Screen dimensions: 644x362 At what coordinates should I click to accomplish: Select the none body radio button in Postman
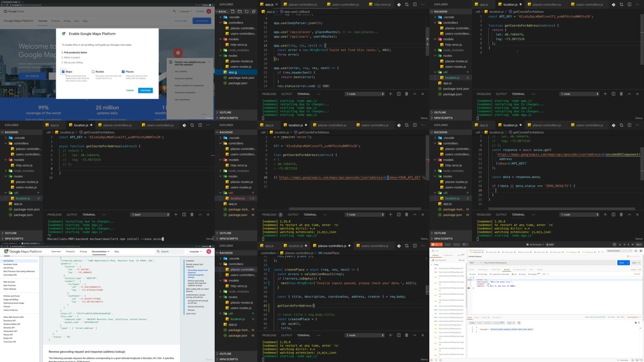tap(470, 274)
